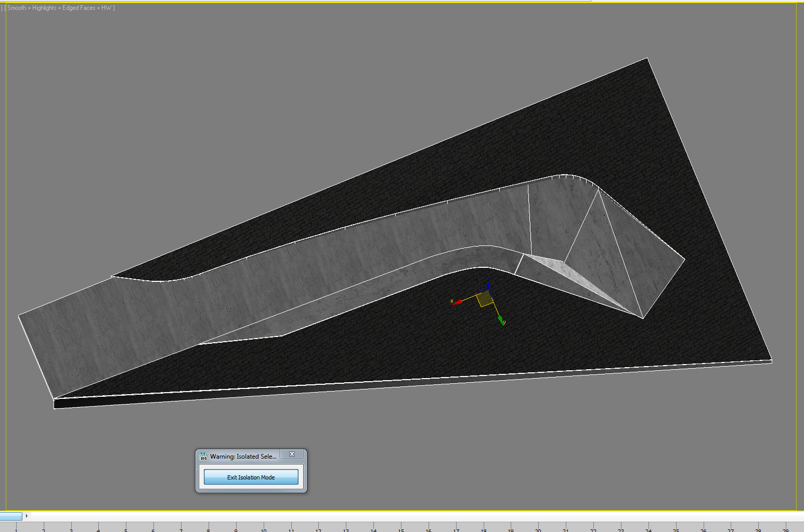Grab the green Y axis gizmo arrow

[501, 320]
